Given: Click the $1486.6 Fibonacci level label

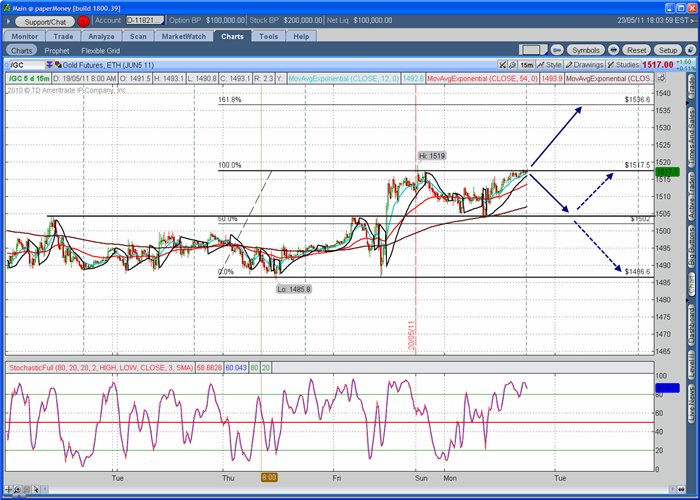Looking at the screenshot, I should tap(638, 271).
